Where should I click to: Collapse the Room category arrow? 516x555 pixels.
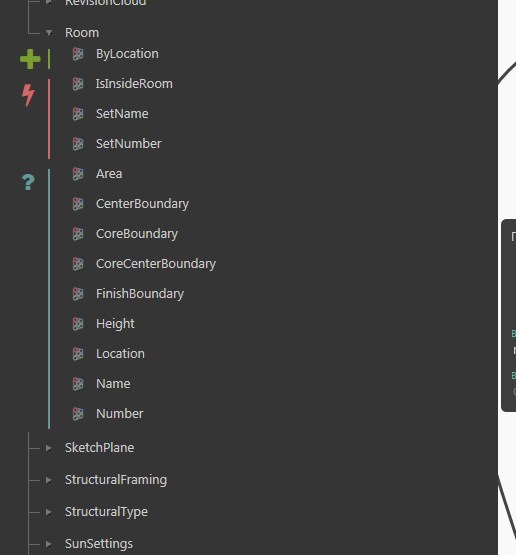pyautogui.click(x=49, y=33)
